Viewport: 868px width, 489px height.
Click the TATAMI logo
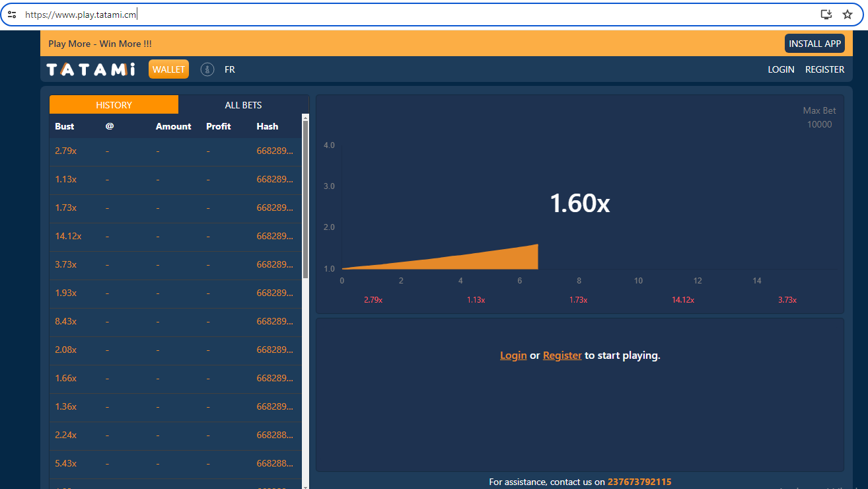tap(91, 69)
